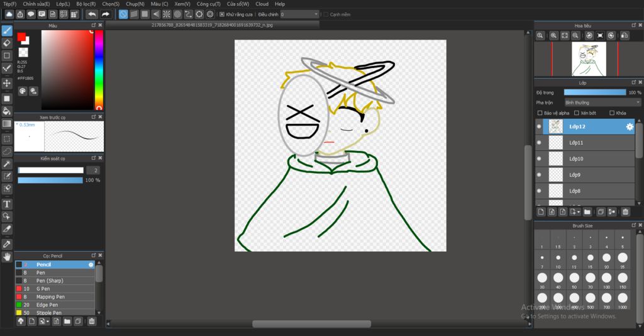Toggle the Khử răng cưa anti-aliasing checkbox
Screen dimensions: 644x336
222,14
